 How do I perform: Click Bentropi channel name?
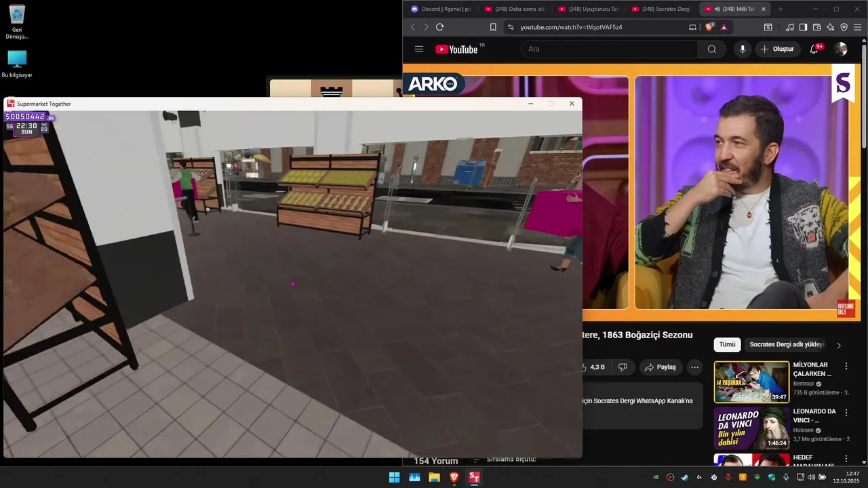(x=804, y=384)
